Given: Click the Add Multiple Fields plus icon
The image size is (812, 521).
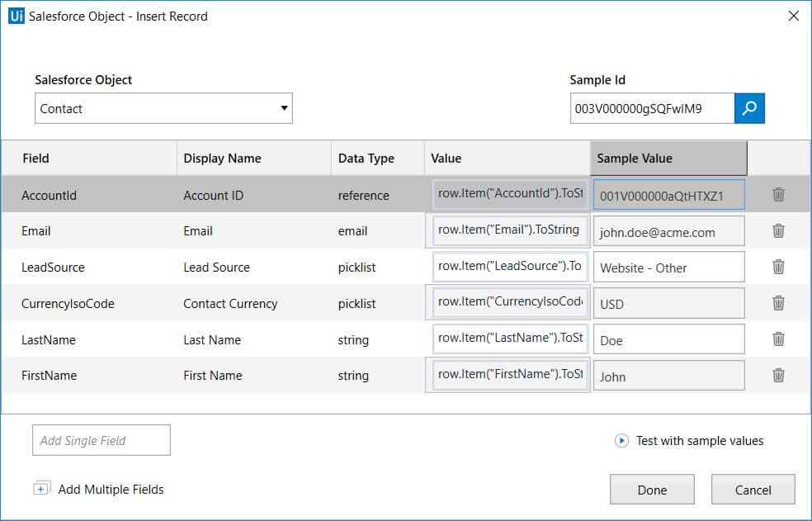Looking at the screenshot, I should point(41,488).
